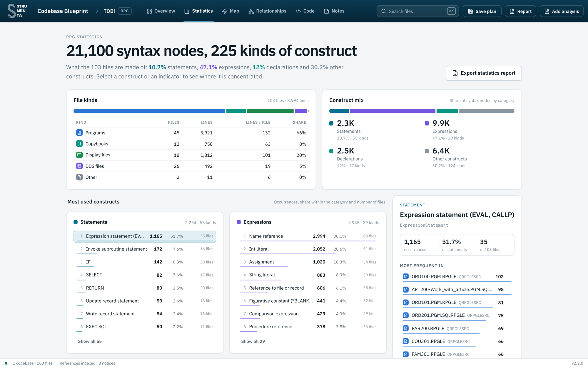Select the String literal expression row

tap(308, 275)
